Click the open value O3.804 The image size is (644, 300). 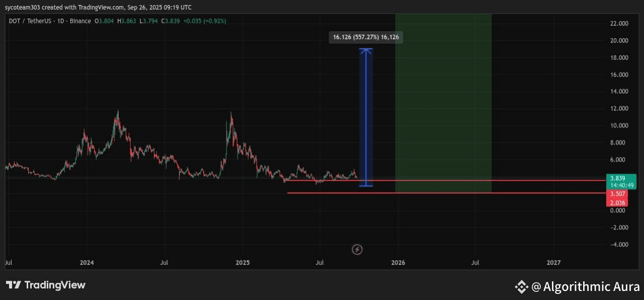[104, 21]
